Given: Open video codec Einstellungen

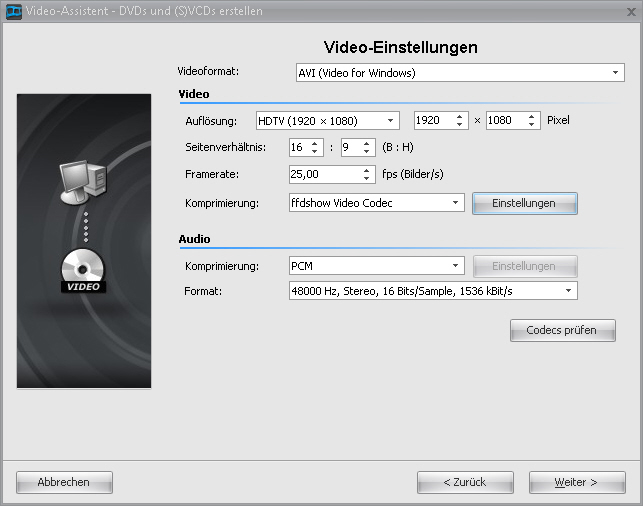Looking at the screenshot, I should [524, 203].
